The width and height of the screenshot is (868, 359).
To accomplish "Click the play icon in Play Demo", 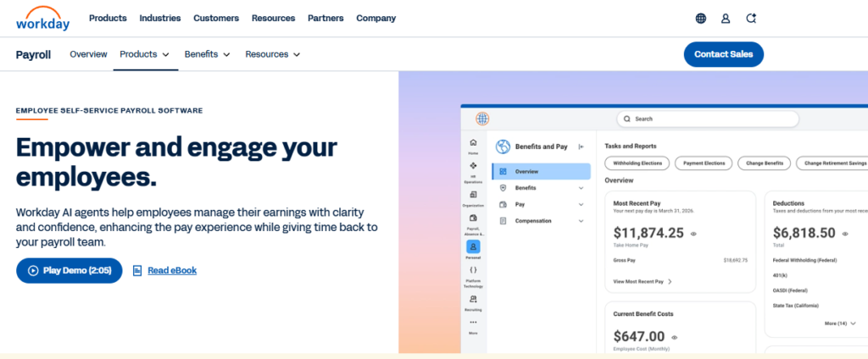I will [x=33, y=270].
